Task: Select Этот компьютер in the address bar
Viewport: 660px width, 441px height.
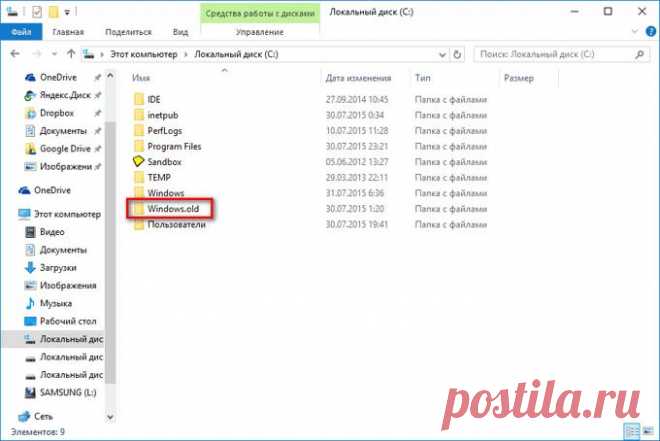Action: (144, 54)
